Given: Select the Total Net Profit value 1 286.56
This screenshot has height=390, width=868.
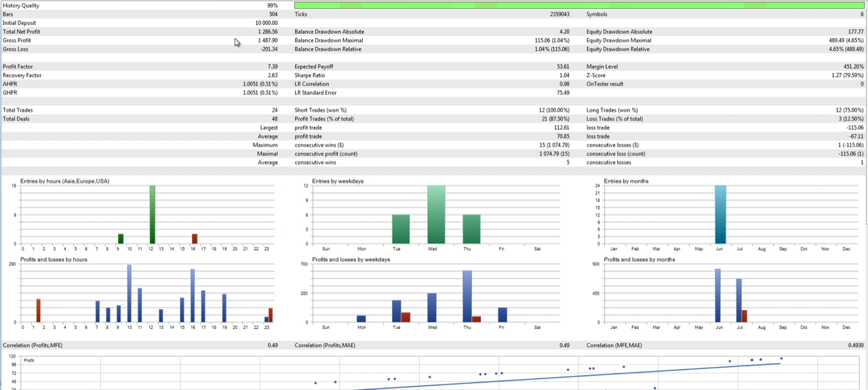Looking at the screenshot, I should (268, 32).
